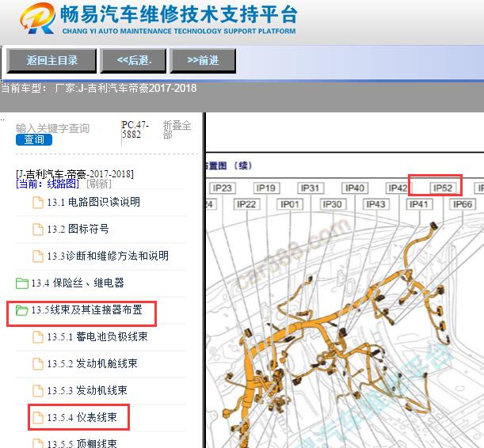Click connector label IP52 in diagram
The height and width of the screenshot is (448, 484).
[x=443, y=188]
